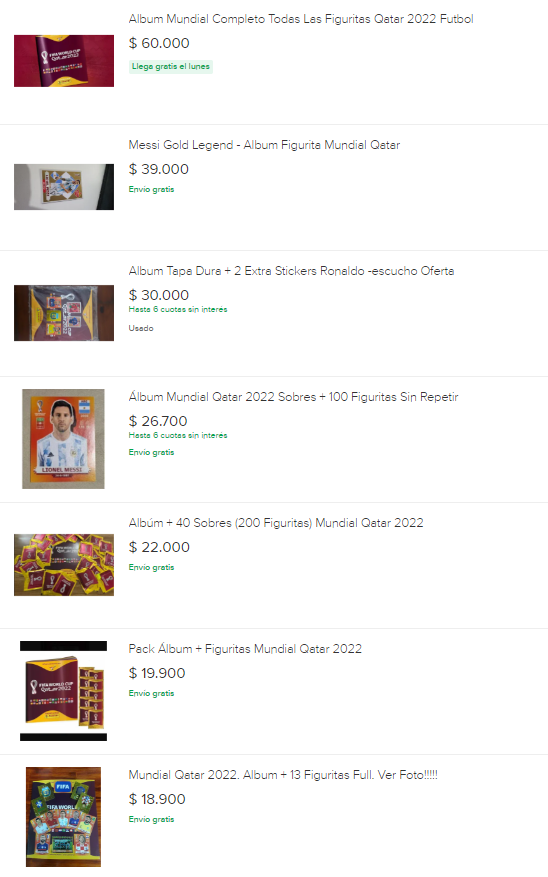Open 'Pack Álbum + Figuritas Mundial Qatar' title
Viewport: 548px width, 877px height.
tap(245, 649)
